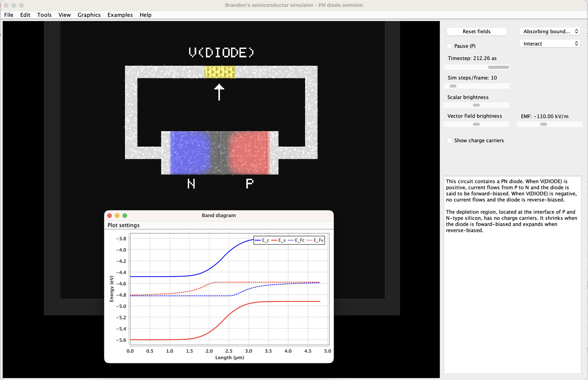Click the E_Fc legend entry

(296, 240)
